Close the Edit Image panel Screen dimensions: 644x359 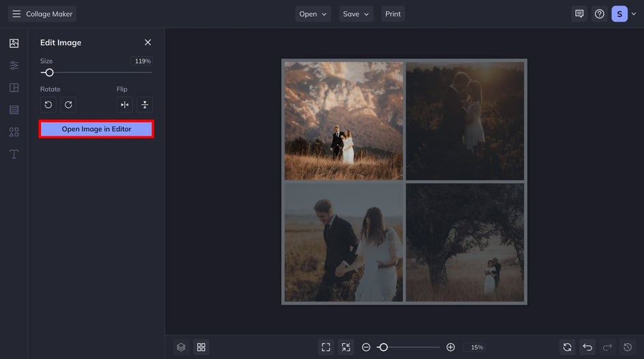pos(147,42)
